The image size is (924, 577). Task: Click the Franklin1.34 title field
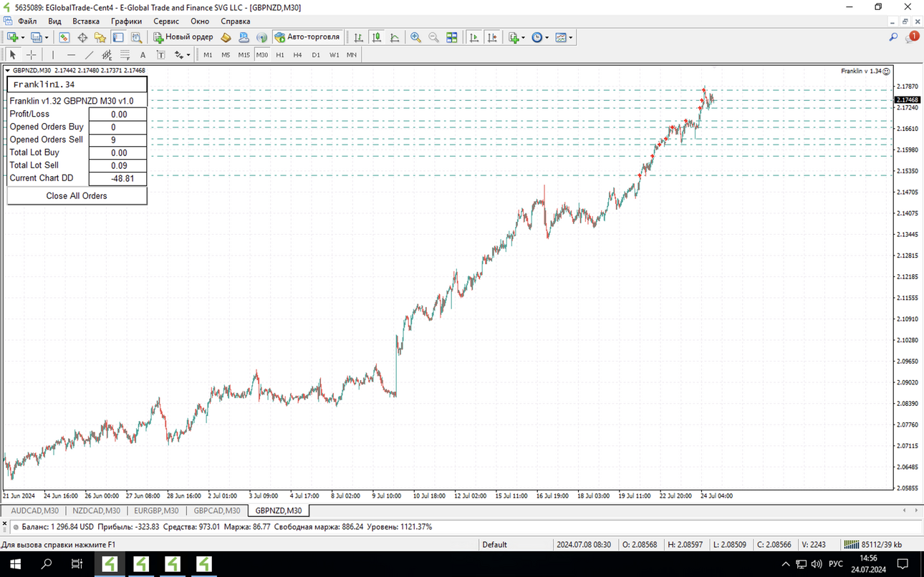(x=77, y=84)
